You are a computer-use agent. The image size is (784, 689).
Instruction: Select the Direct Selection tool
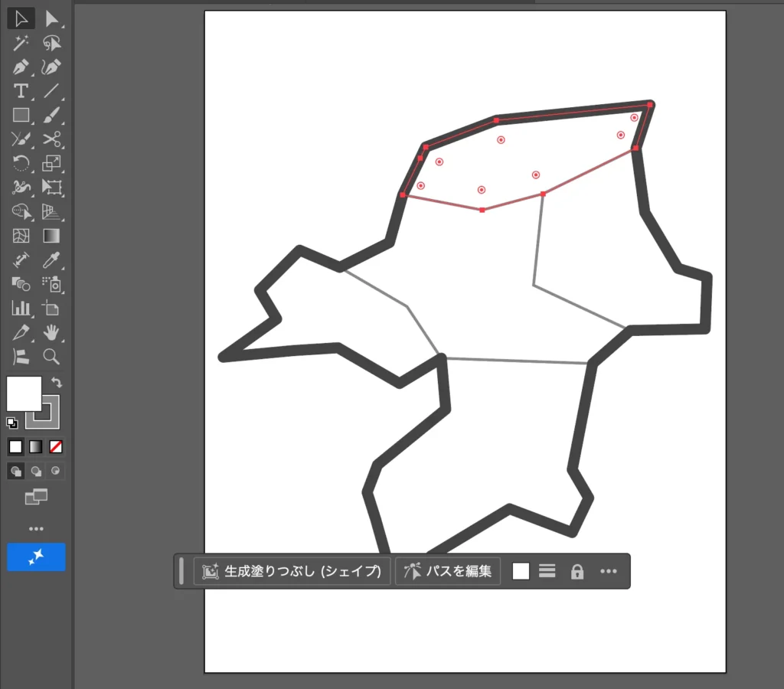point(51,18)
